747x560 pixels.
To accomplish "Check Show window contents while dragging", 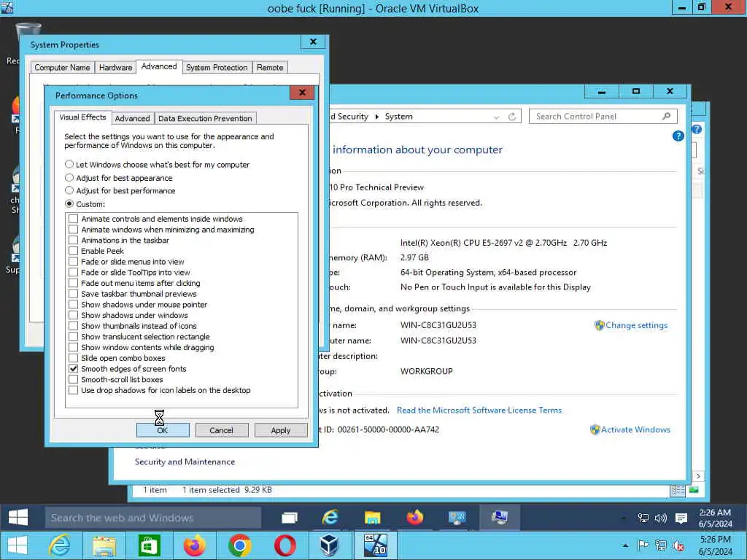I will coord(74,348).
